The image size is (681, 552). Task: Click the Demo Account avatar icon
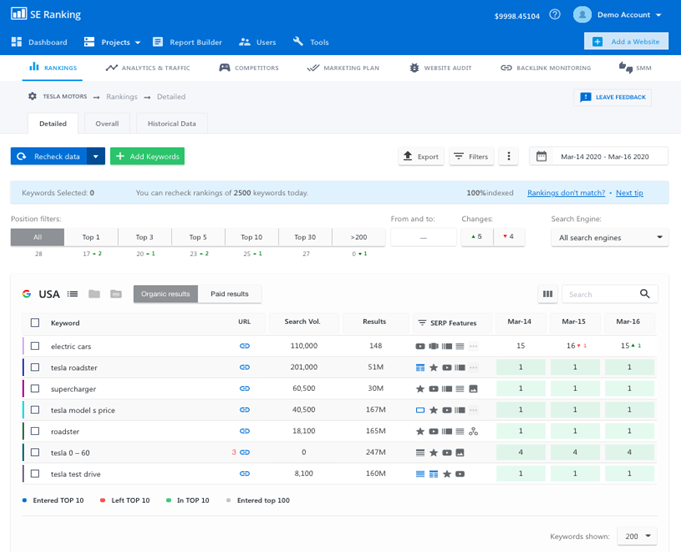pos(582,15)
